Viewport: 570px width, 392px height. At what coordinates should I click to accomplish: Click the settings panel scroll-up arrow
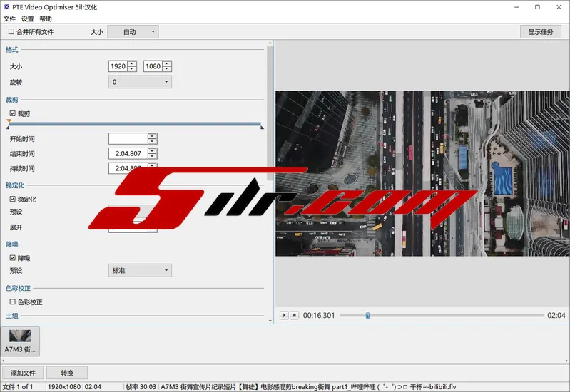[270, 43]
